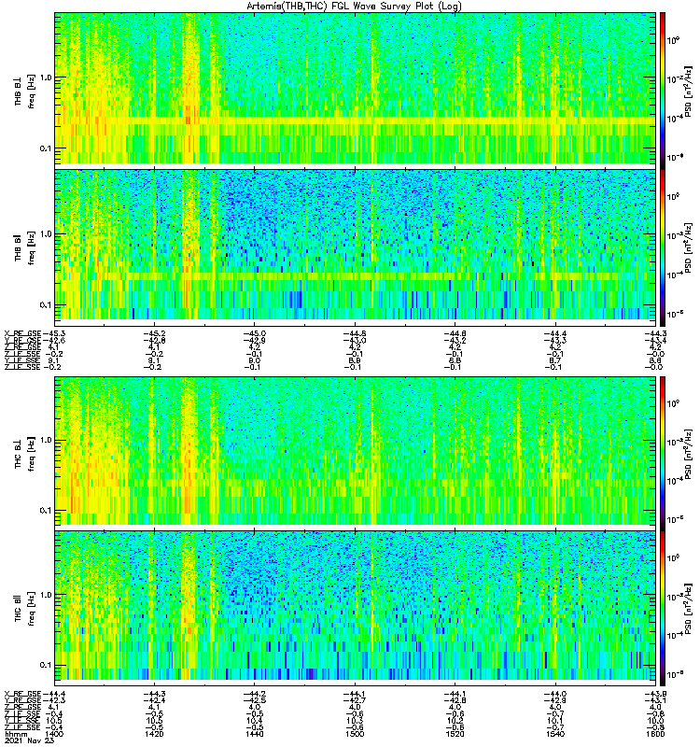Screen dimensions: 700x747
Task: Click the 1540 time label on bottom axis
Action: pyautogui.click(x=554, y=734)
